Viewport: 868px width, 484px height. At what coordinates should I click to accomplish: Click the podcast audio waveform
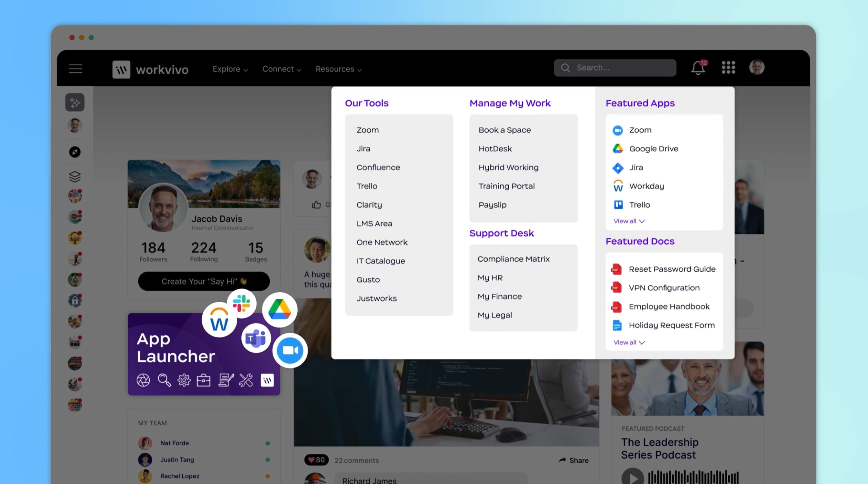[x=693, y=477]
